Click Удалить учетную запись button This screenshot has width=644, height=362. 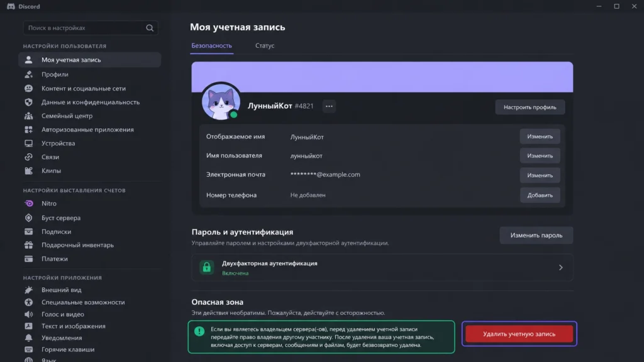[519, 334]
